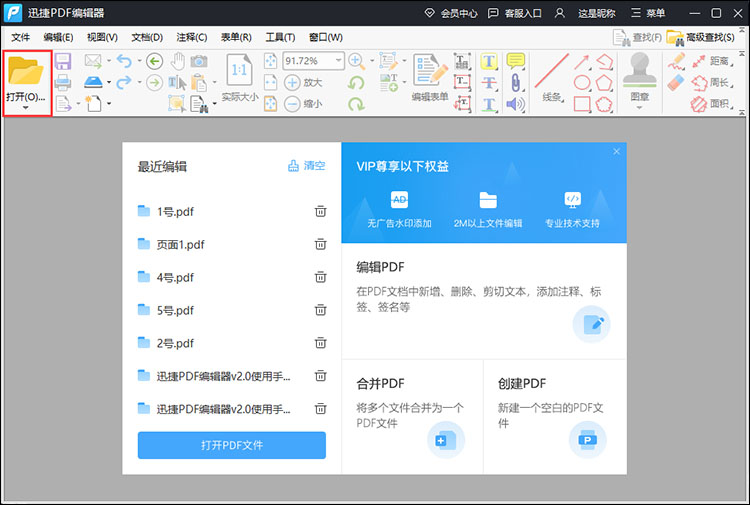Click the purple floppy disk save icon
Screen dimensions: 750x505
tap(63, 61)
